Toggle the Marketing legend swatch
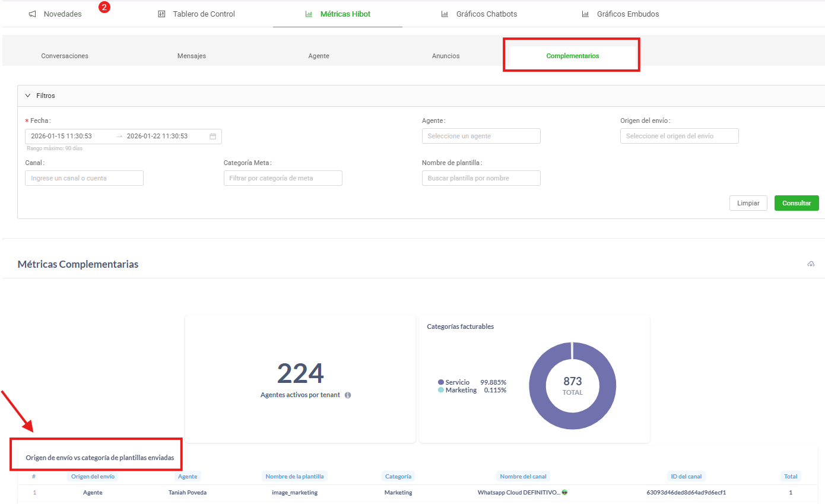 441,390
